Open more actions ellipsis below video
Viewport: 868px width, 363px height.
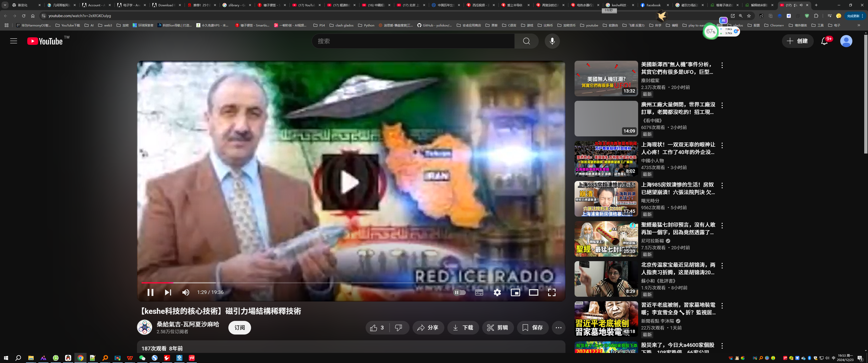click(x=558, y=328)
